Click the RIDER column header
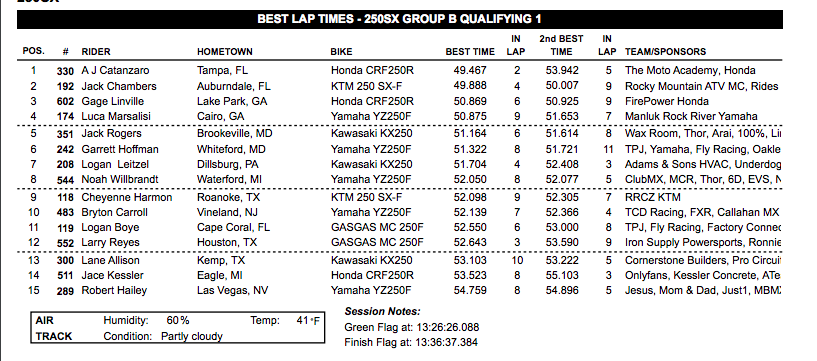This screenshot has width=817, height=361. [96, 52]
